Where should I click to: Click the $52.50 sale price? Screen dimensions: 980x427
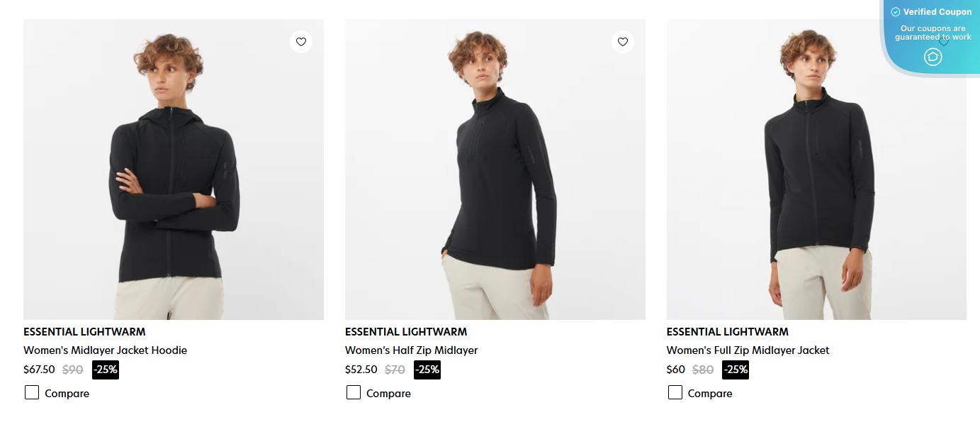361,370
